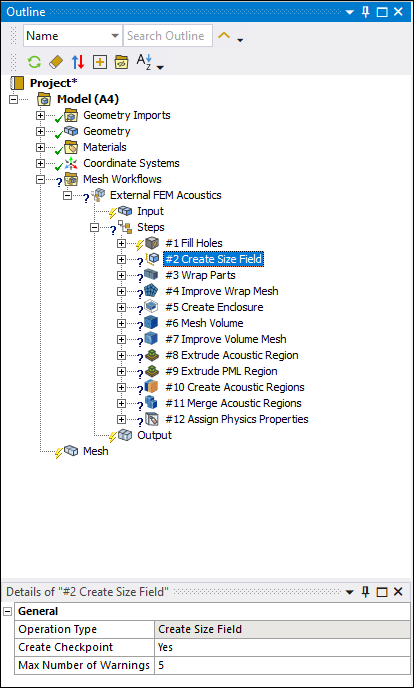Click the #5 Create Enclosure icon
The width and height of the screenshot is (414, 688).
151,307
